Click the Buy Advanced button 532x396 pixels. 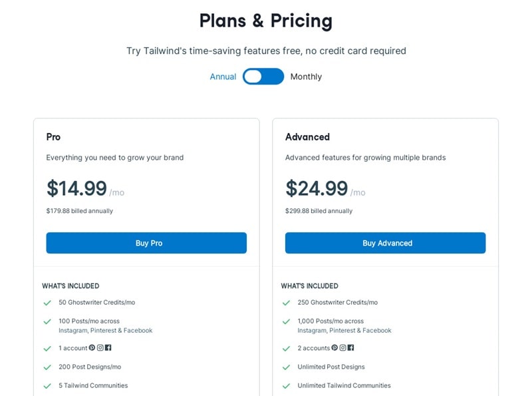[x=385, y=243]
